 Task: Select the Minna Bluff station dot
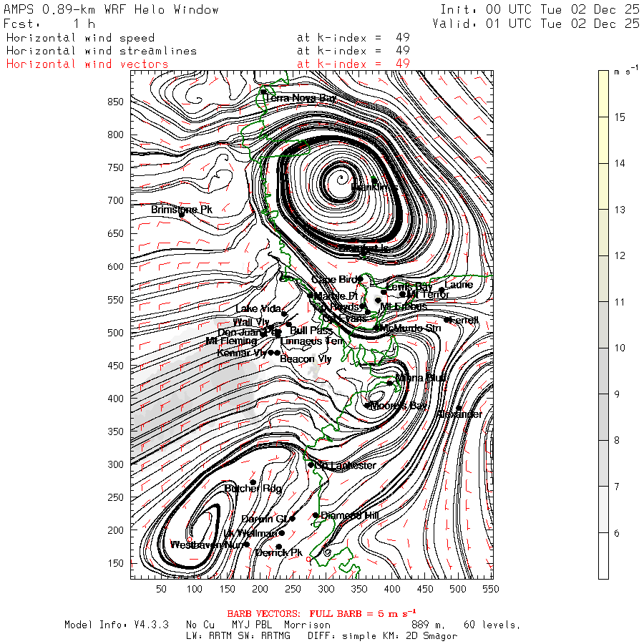(x=390, y=383)
